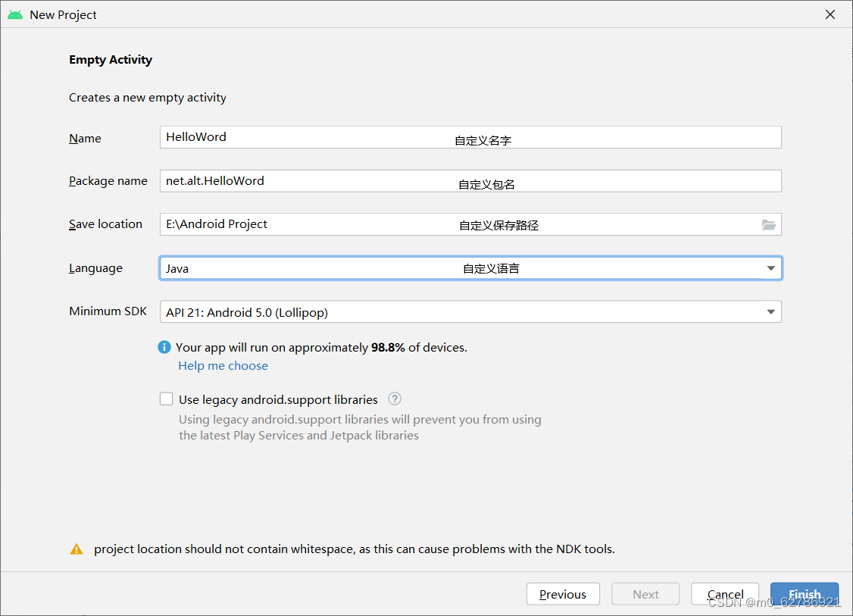Click the blue info icon about device coverage
Screen dimensions: 853x616
coord(164,346)
